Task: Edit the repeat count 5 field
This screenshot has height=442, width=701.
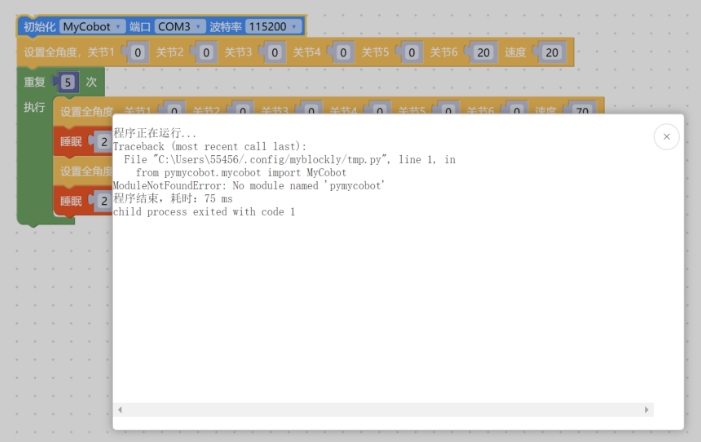Action: click(68, 82)
